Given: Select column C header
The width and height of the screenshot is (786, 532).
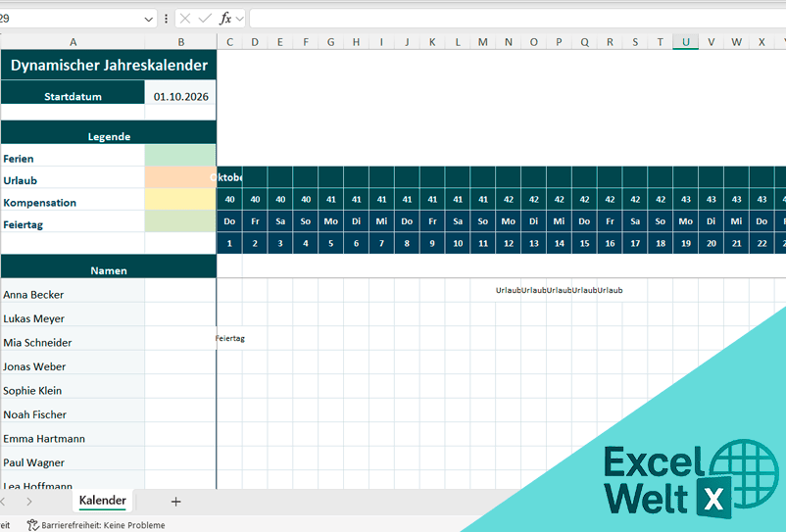Looking at the screenshot, I should (229, 42).
